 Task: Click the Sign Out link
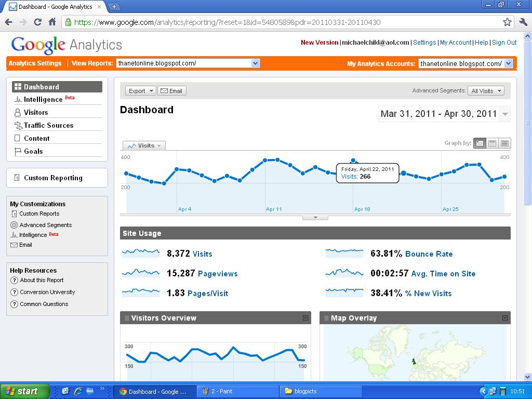click(504, 43)
